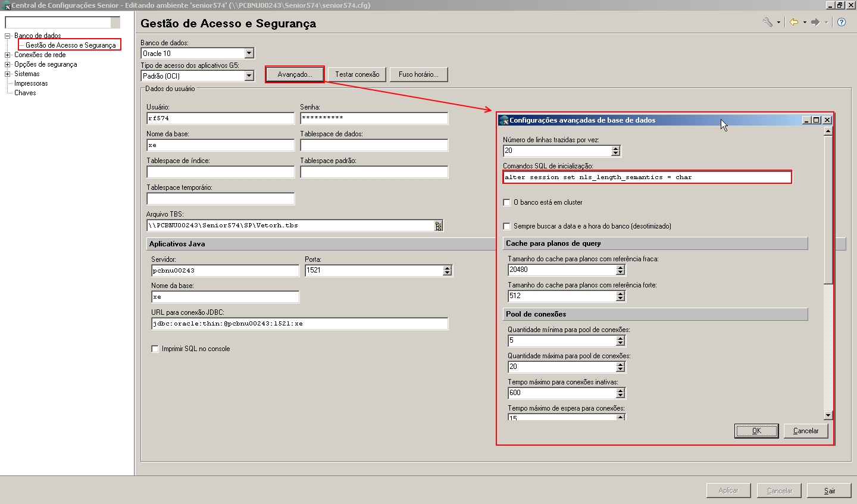Viewport: 857px width, 504px height.
Task: Click the first Nome da base field with xe
Action: pyautogui.click(x=220, y=145)
